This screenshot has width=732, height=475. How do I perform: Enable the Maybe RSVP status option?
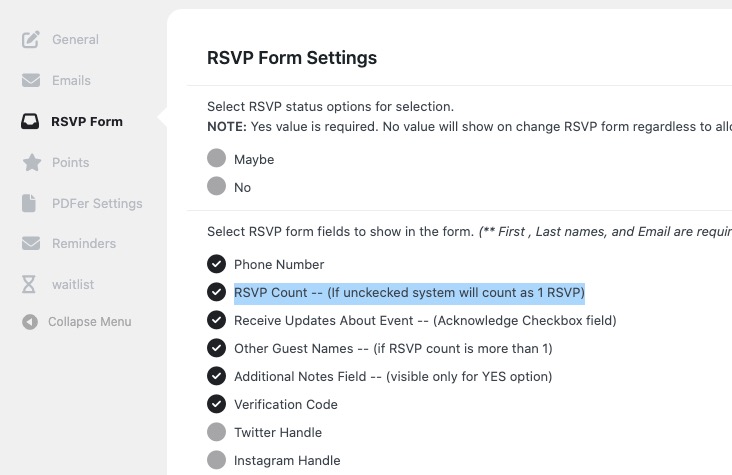(x=217, y=158)
